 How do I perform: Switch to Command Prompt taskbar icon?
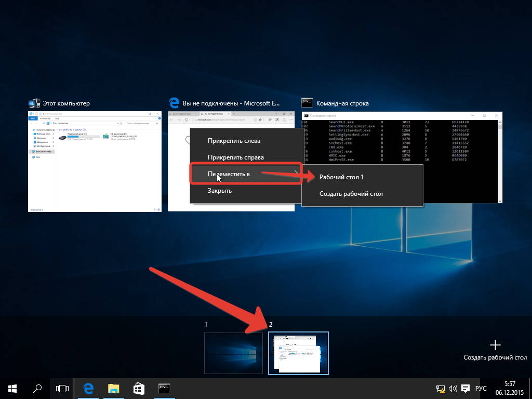[164, 389]
